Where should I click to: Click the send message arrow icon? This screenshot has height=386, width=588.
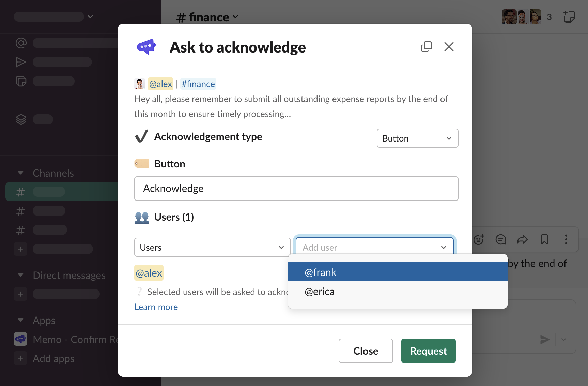(x=545, y=339)
